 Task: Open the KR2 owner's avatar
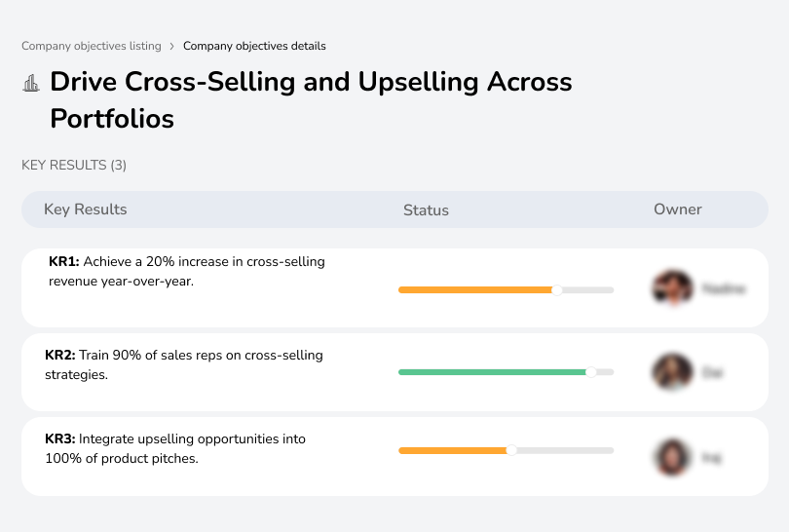(670, 372)
